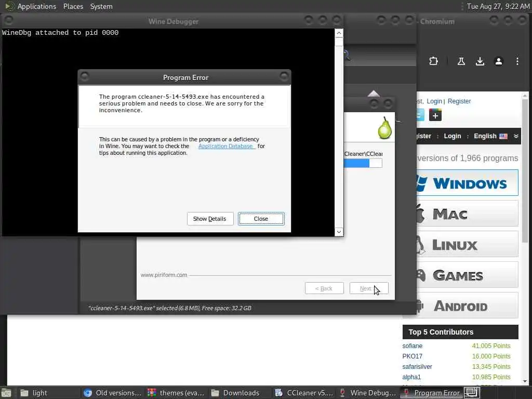Image resolution: width=532 pixels, height=399 pixels.
Task: Close the Program Error dialog with Close button
Action: (261, 219)
